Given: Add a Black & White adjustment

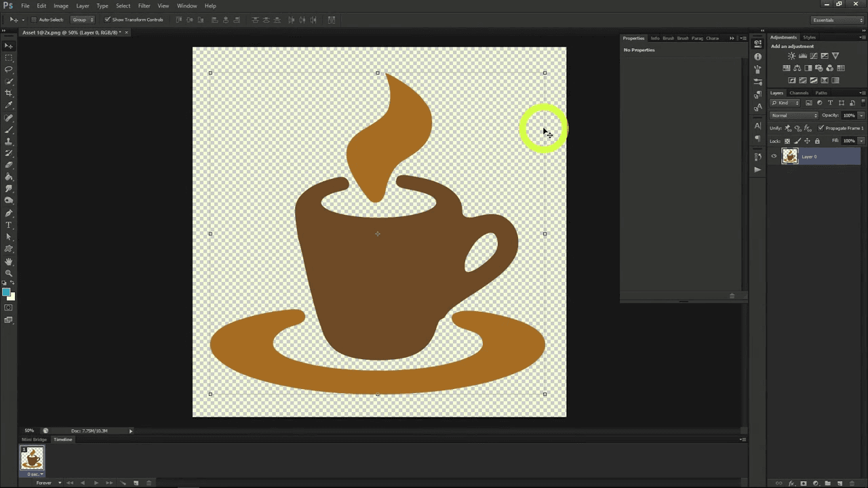Looking at the screenshot, I should [x=808, y=68].
